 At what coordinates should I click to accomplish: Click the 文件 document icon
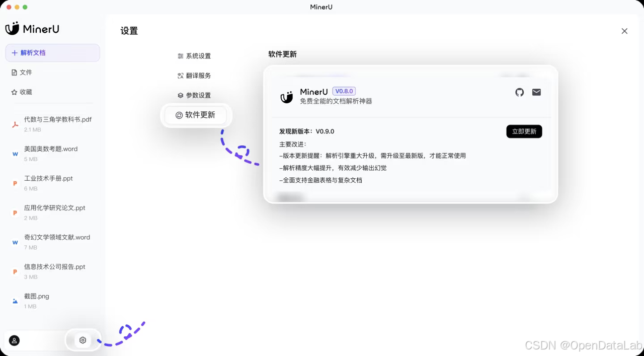coord(14,73)
